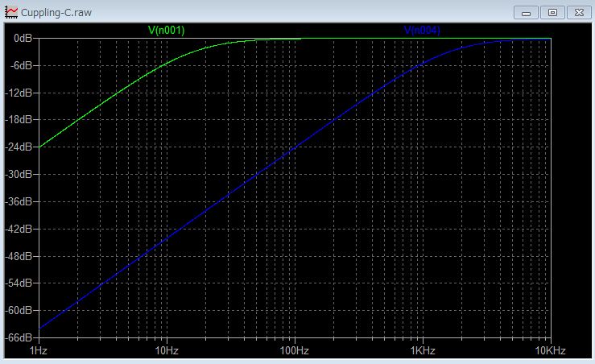The image size is (595, 364).
Task: Click the Cuppling-C.raw window title
Action: [56, 13]
